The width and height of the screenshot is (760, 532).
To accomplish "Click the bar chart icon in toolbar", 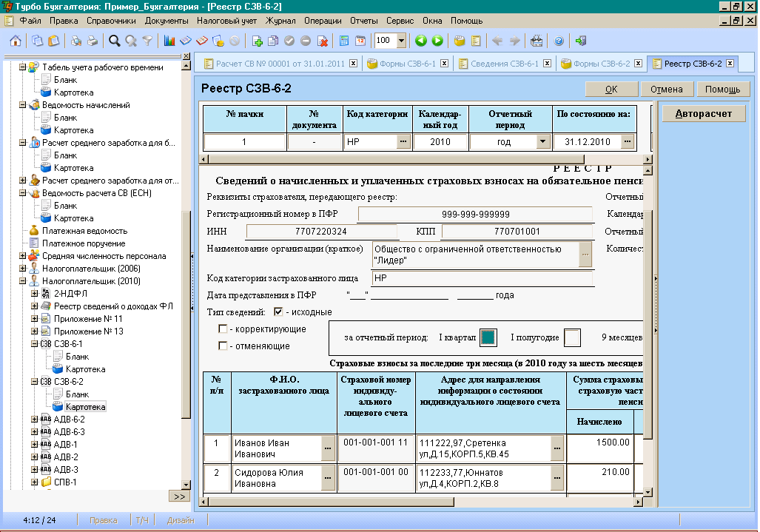I will point(169,41).
